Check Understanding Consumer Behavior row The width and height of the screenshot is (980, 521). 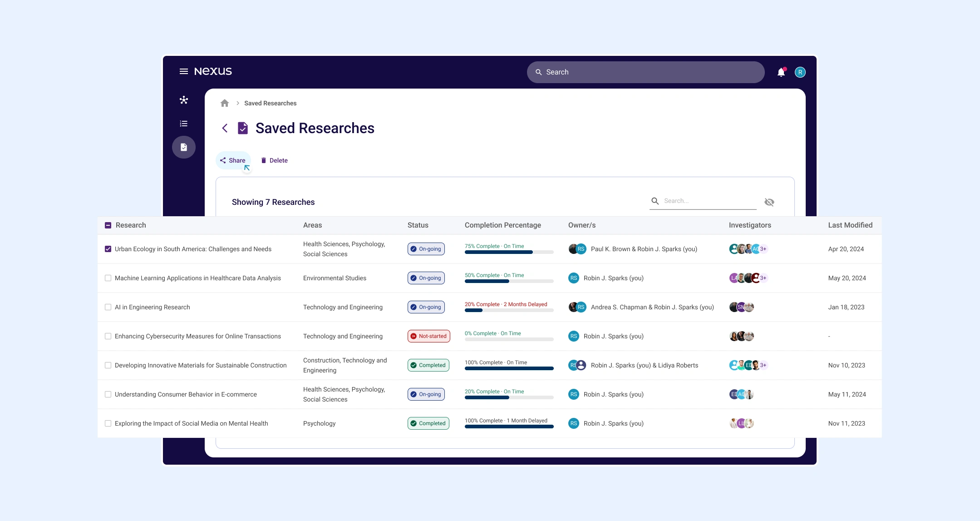click(x=108, y=394)
